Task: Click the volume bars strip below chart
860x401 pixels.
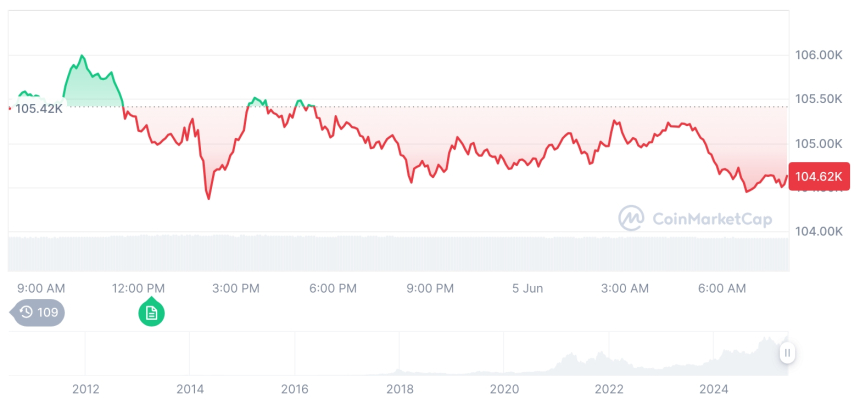Action: pos(400,252)
